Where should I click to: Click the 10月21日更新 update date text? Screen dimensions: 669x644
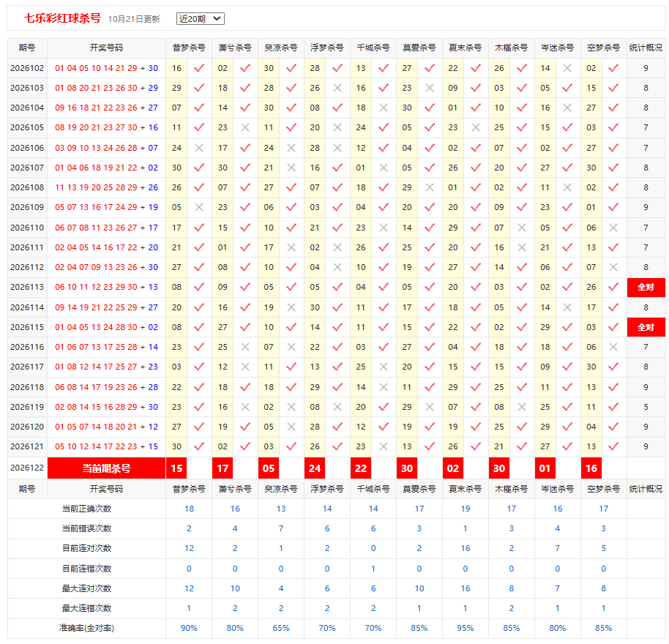[x=134, y=19]
